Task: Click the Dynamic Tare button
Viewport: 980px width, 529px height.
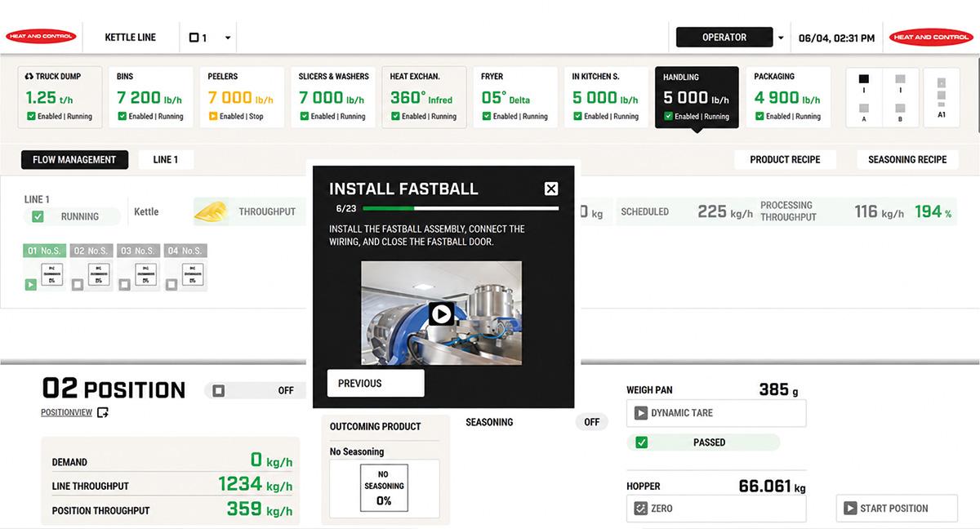Action: pos(716,413)
